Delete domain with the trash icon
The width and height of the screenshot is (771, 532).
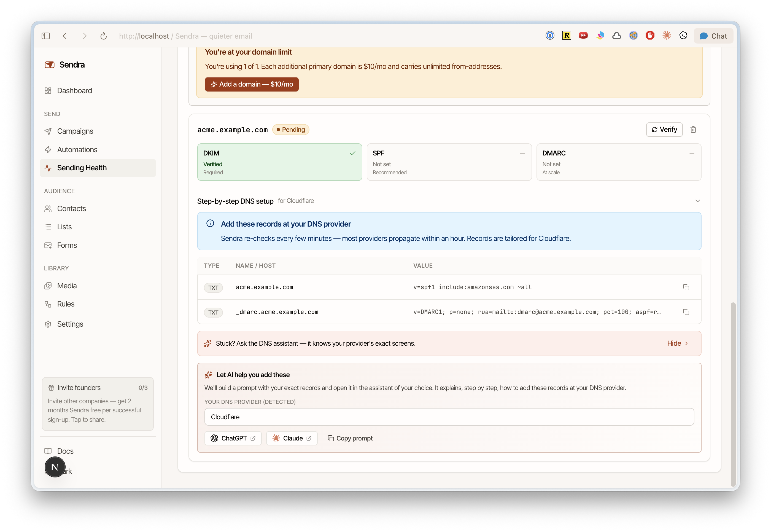[693, 130]
